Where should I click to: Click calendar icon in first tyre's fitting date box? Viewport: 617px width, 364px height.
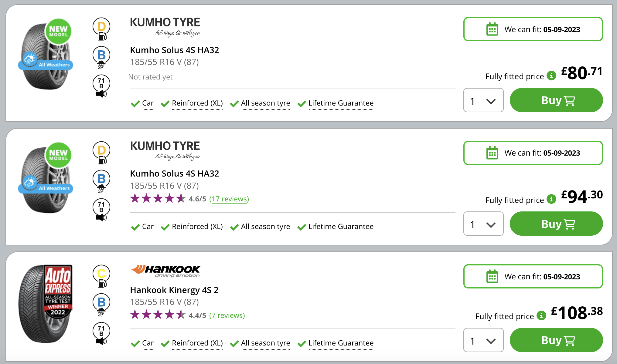point(492,29)
